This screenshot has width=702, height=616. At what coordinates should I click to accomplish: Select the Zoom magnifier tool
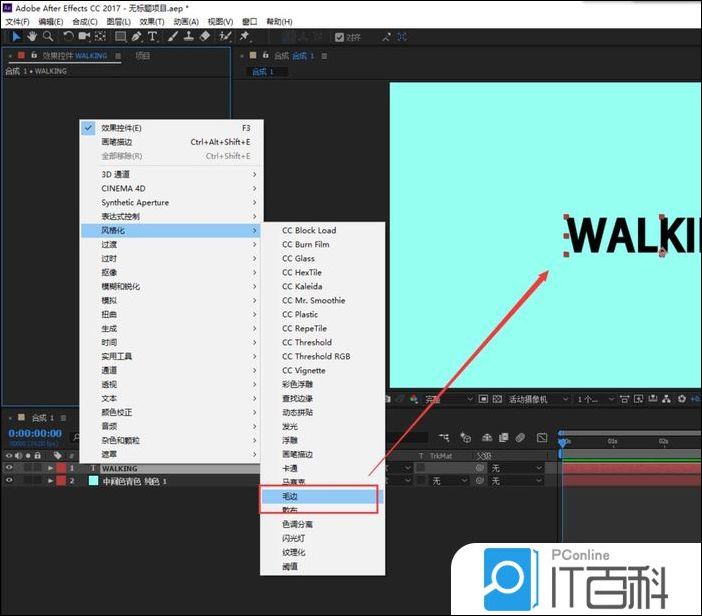pyautogui.click(x=48, y=37)
